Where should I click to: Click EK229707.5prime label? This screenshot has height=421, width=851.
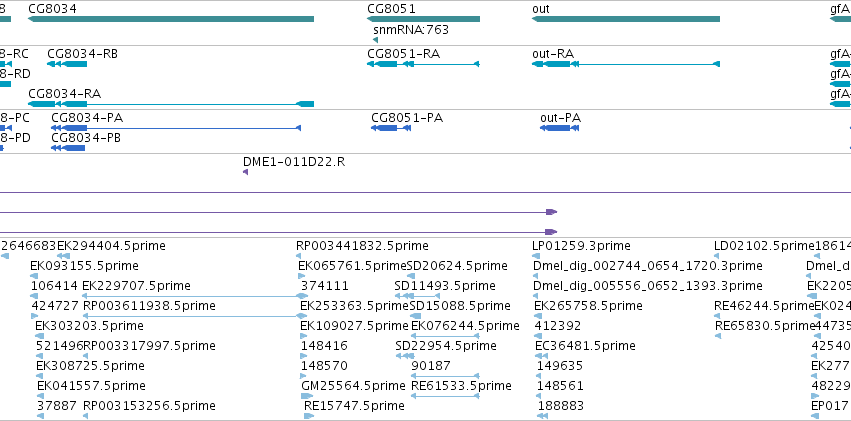point(136,286)
